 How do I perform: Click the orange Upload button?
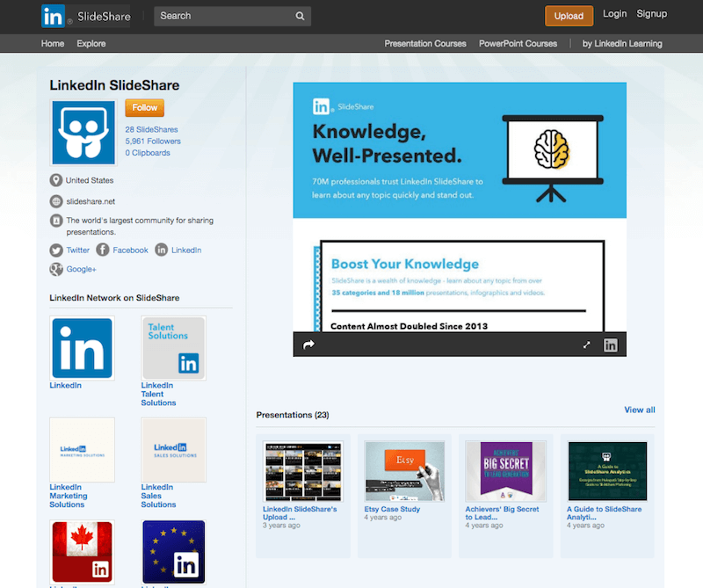(x=569, y=16)
